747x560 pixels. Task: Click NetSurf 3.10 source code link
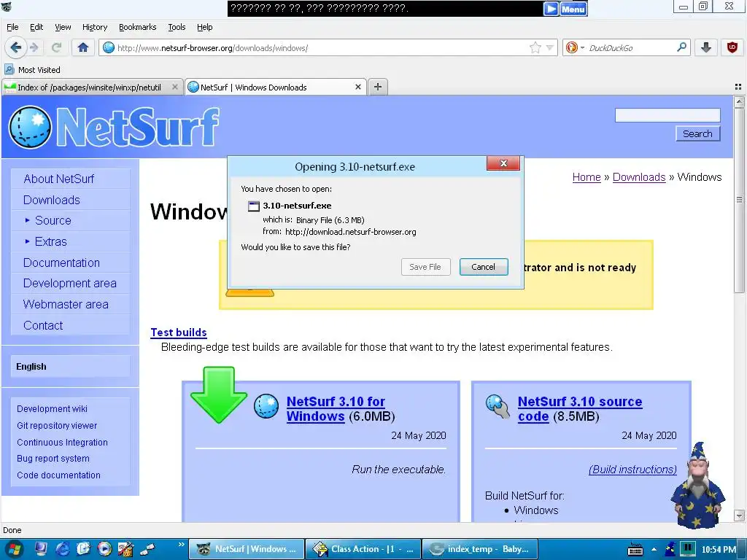pos(580,408)
